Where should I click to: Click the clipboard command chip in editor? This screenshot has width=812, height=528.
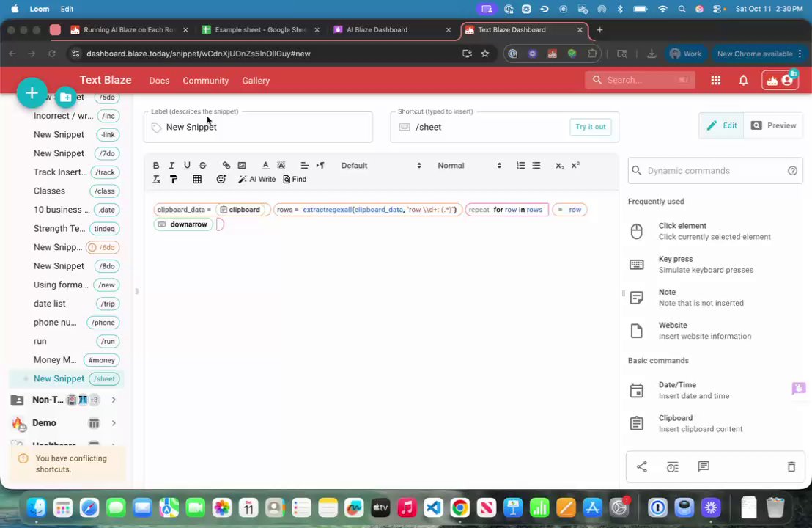240,210
